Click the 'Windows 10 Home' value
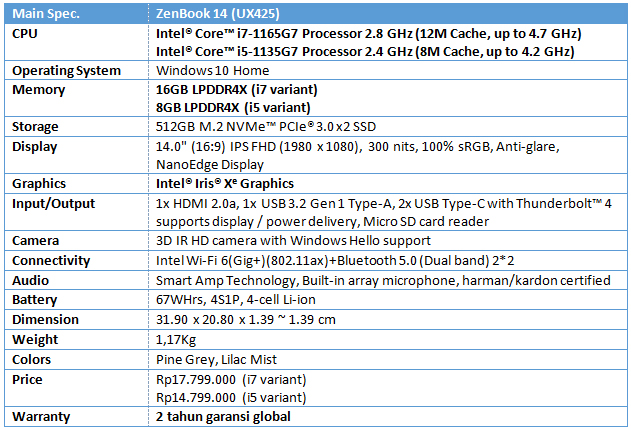Image resolution: width=631 pixels, height=429 pixels. tap(212, 70)
